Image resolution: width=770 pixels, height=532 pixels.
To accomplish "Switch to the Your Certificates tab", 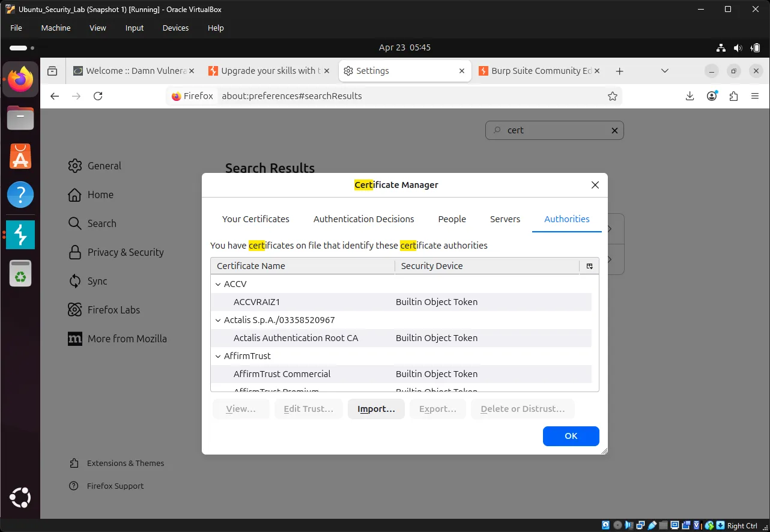I will [256, 219].
